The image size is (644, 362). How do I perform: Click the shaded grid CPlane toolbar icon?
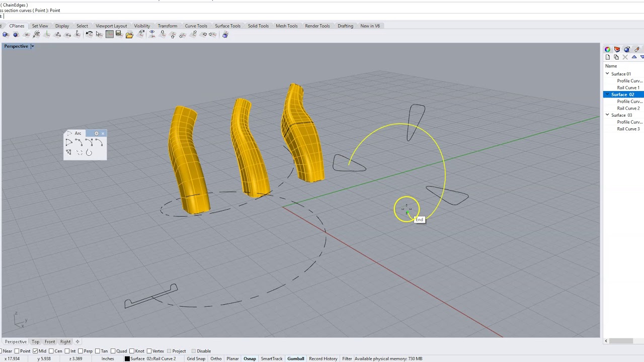(109, 34)
